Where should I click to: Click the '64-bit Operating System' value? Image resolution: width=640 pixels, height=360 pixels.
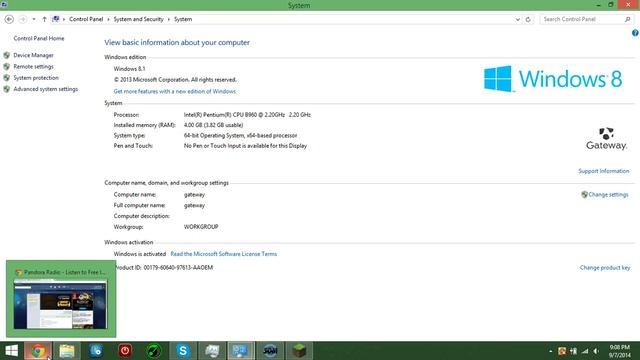[240, 136]
